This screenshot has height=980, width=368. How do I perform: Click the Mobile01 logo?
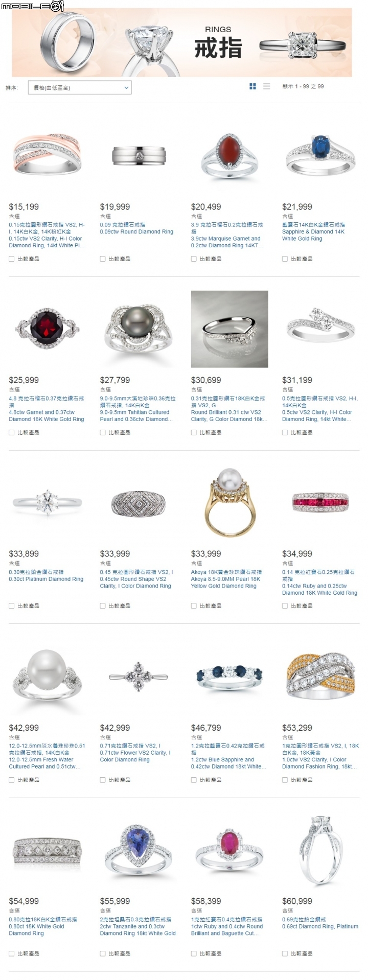[32, 6]
